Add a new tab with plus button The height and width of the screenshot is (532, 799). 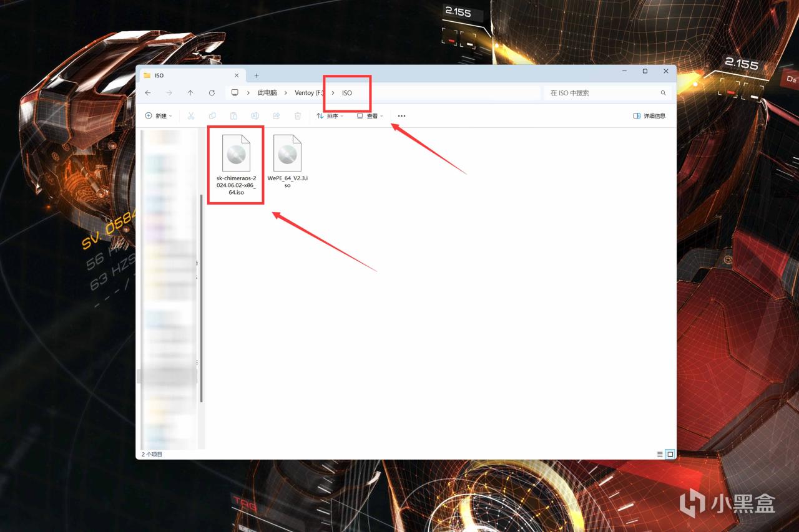[x=257, y=75]
